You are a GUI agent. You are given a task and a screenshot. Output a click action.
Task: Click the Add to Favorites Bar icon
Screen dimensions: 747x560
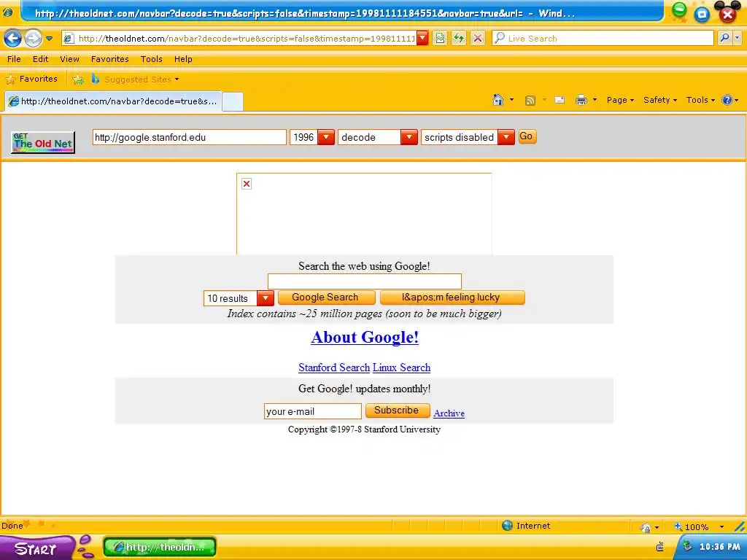78,79
